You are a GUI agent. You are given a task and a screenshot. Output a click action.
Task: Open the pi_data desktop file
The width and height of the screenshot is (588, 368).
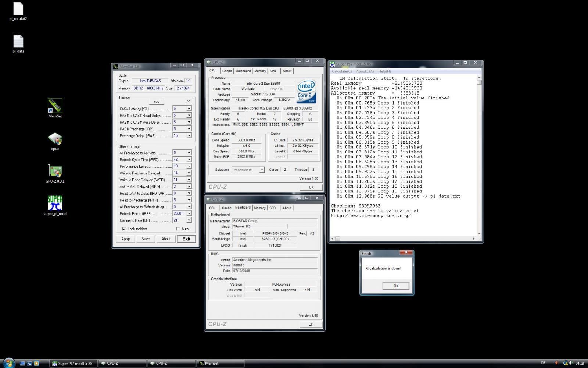click(x=18, y=44)
